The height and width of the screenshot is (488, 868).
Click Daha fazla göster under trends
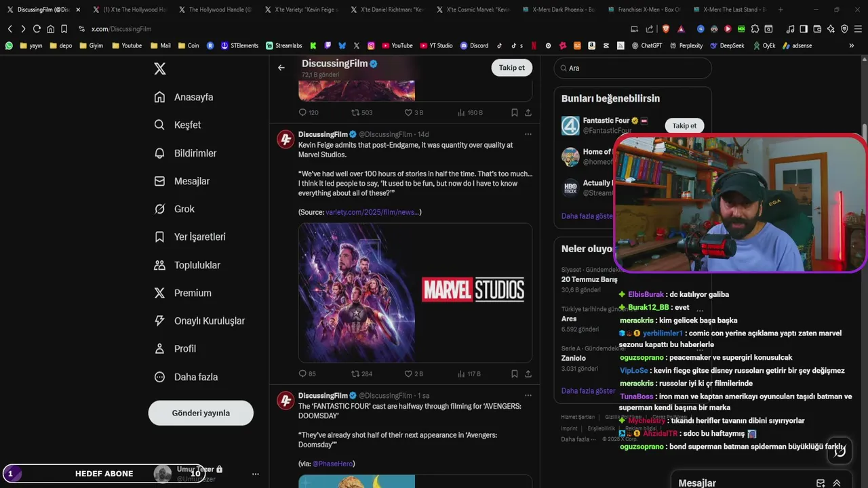(x=589, y=390)
